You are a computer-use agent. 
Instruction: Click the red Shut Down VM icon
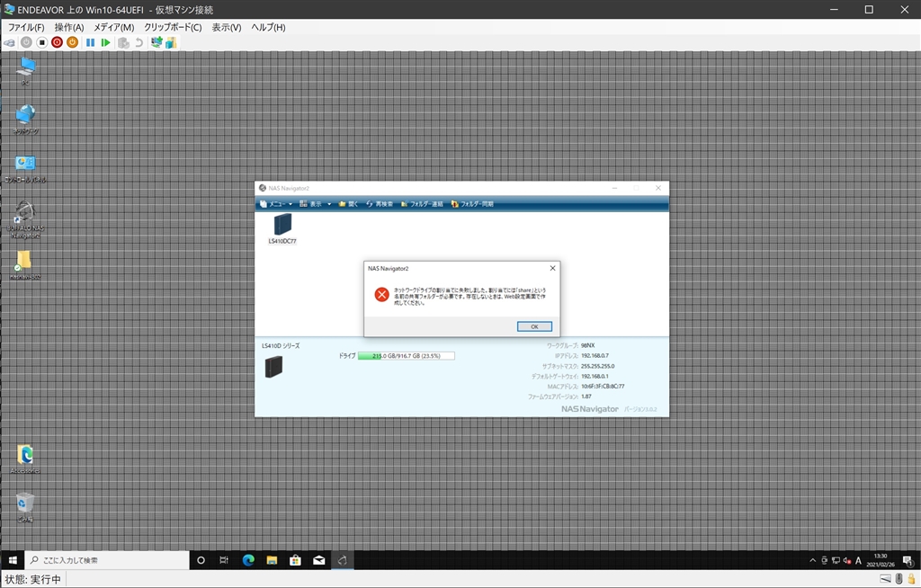click(x=57, y=42)
